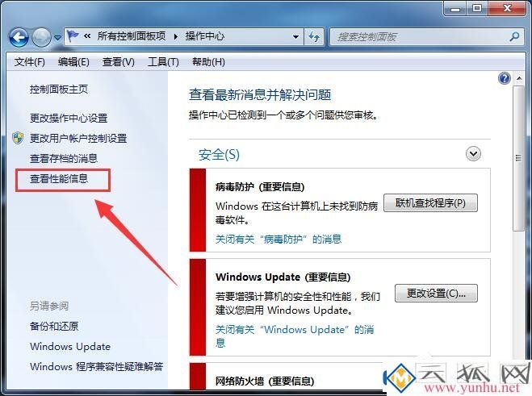Click the 更改设置(C)... button

[x=436, y=294]
